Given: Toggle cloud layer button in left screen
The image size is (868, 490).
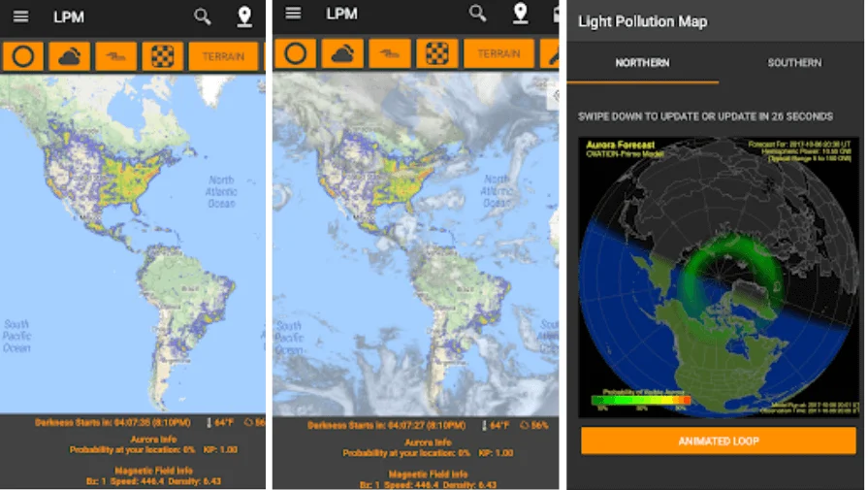Looking at the screenshot, I should tap(69, 56).
